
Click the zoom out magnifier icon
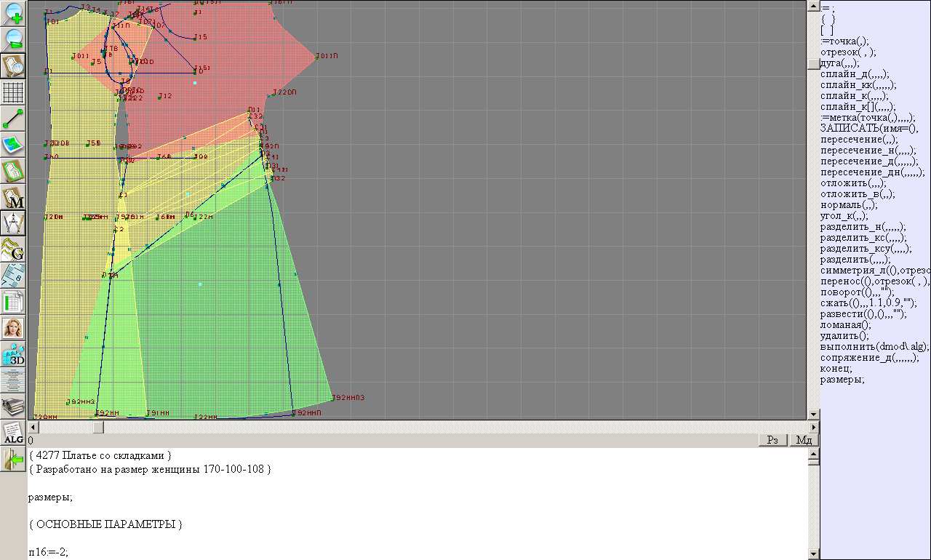pyautogui.click(x=14, y=39)
